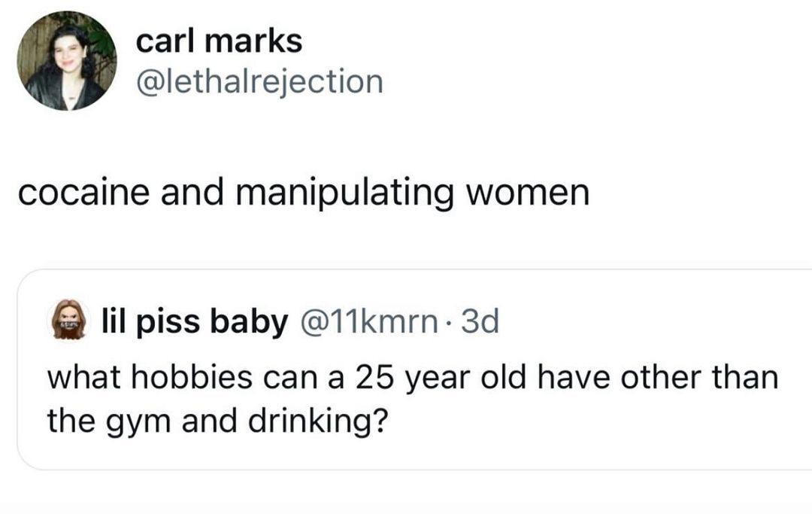812x514 pixels.
Task: Click the carl marks profile photo
Action: pos(65,62)
